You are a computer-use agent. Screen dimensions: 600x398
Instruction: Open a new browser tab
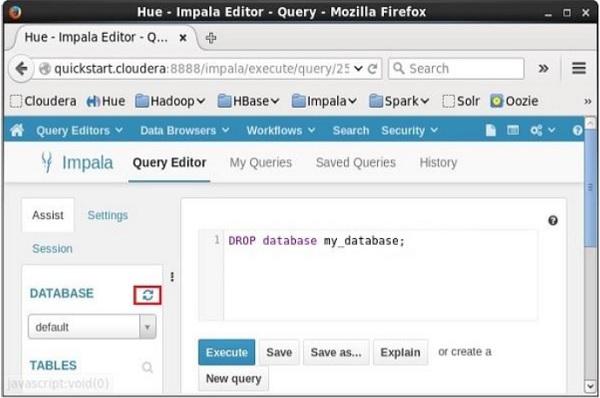pyautogui.click(x=211, y=38)
